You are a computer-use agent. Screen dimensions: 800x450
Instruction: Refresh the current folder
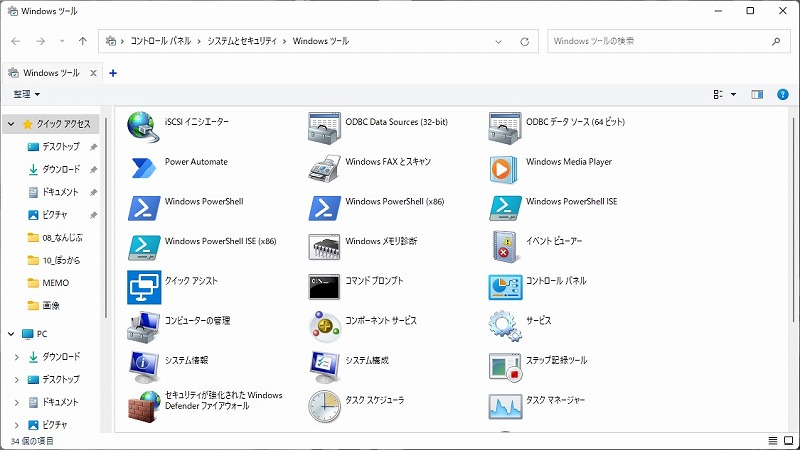[x=524, y=42]
